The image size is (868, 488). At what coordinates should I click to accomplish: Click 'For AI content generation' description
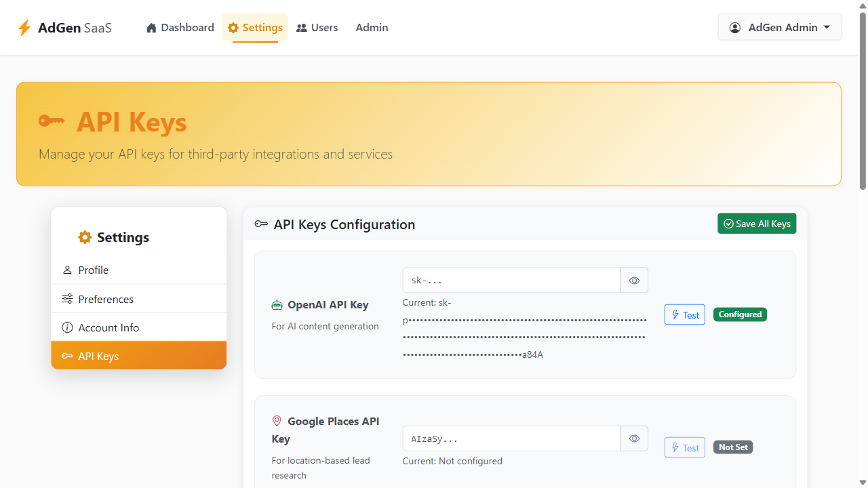(x=325, y=326)
